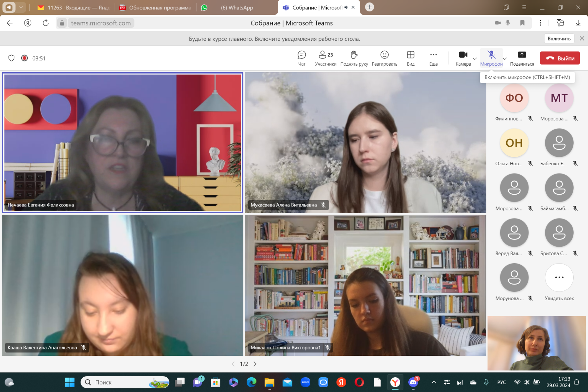Image resolution: width=588 pixels, height=392 pixels.
Task: Open Discord from the taskbar
Action: click(x=413, y=382)
